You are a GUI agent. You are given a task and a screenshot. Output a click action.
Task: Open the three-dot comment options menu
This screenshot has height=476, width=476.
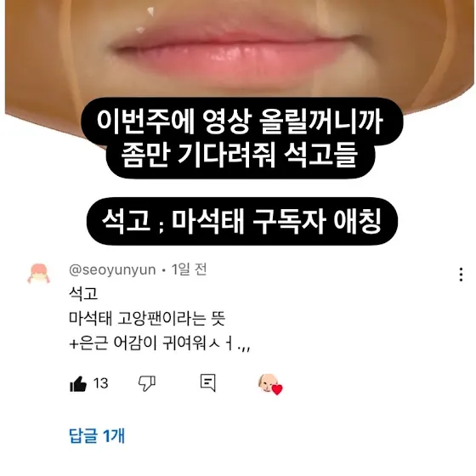coord(461,275)
